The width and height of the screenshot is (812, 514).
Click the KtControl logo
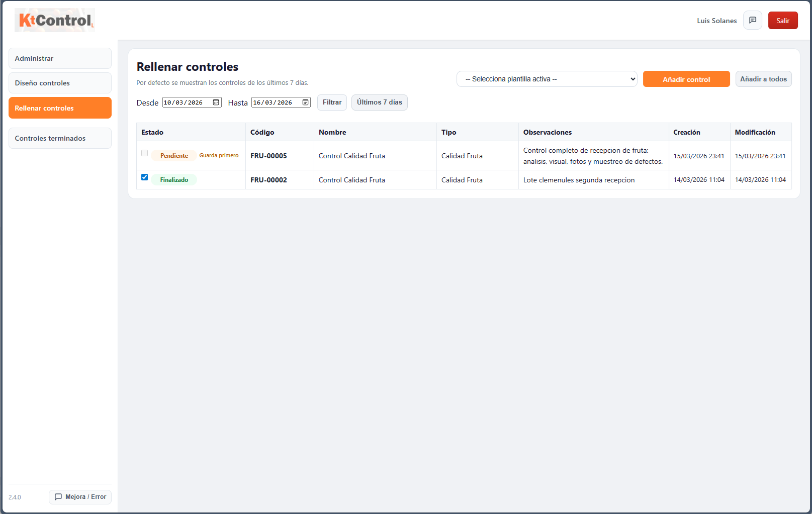pos(55,21)
